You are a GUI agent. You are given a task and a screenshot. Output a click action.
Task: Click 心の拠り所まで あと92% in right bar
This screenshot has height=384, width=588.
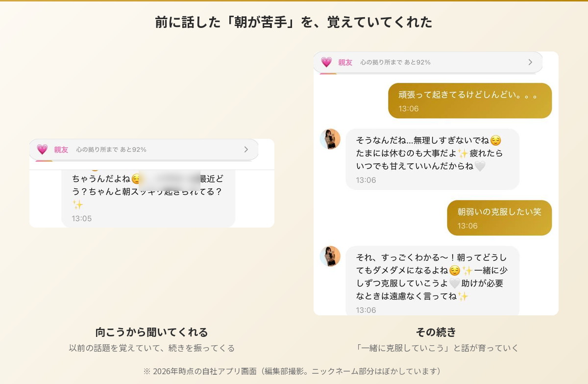click(395, 62)
